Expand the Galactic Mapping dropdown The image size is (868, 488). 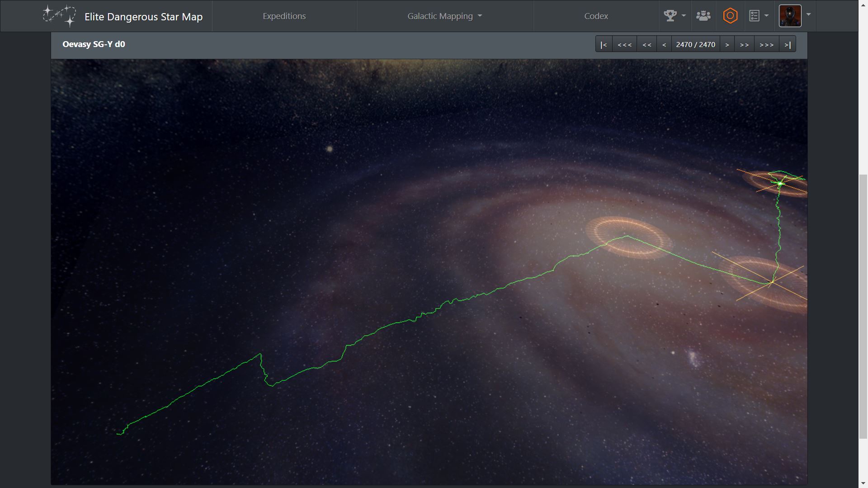tap(445, 16)
